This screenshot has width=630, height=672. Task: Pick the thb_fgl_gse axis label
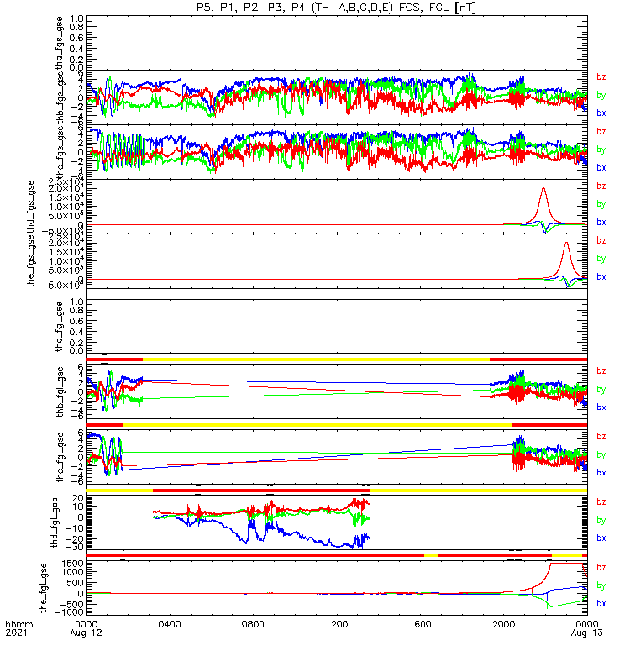[60, 391]
